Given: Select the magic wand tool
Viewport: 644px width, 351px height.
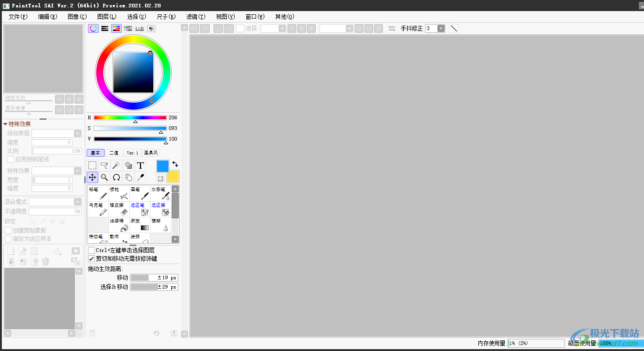Looking at the screenshot, I should [x=117, y=166].
